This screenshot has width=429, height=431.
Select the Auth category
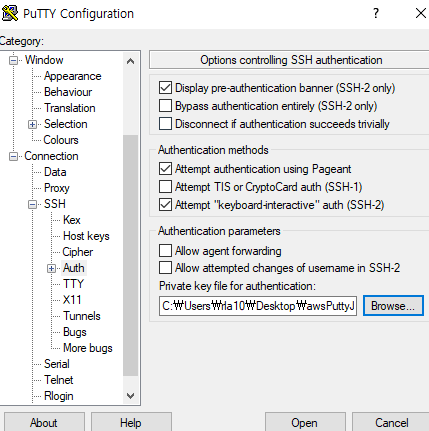(74, 268)
